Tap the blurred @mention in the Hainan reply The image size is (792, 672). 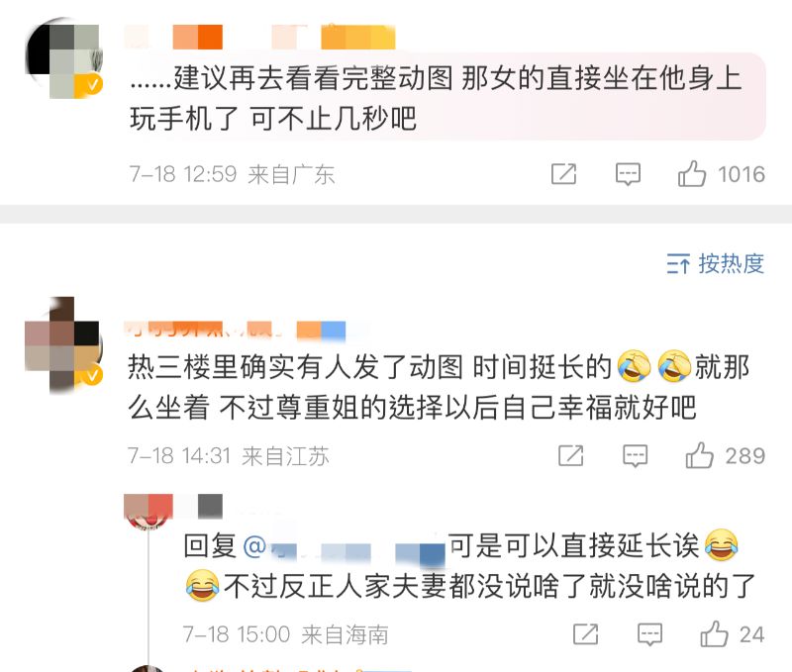coord(344,548)
